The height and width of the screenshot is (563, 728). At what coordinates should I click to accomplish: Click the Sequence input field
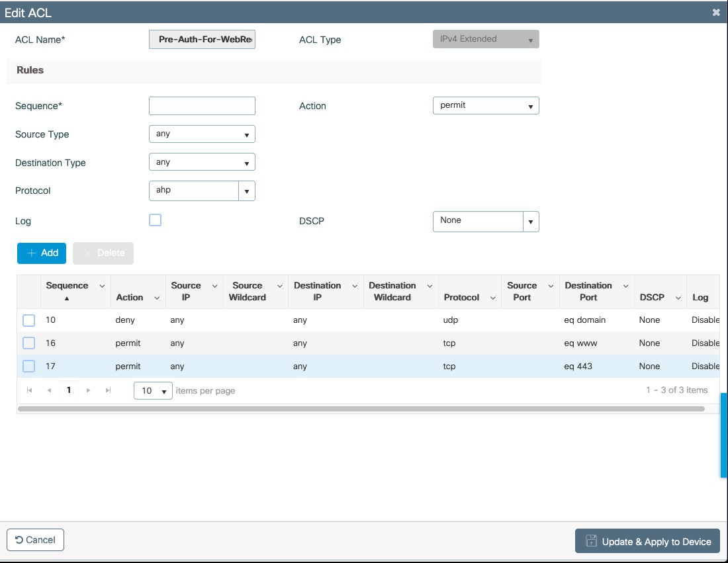tap(202, 106)
